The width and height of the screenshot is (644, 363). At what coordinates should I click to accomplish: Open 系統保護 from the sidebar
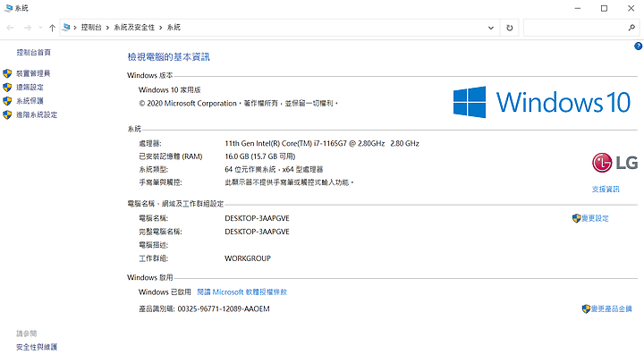coord(30,101)
